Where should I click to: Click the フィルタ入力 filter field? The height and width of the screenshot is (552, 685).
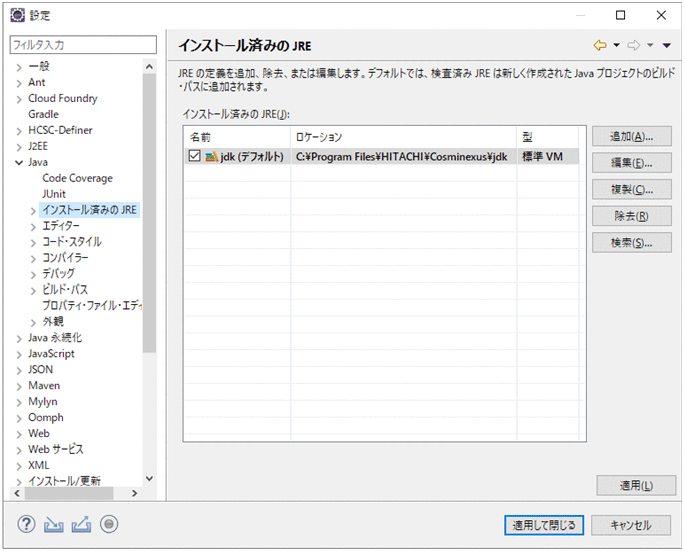tap(83, 45)
